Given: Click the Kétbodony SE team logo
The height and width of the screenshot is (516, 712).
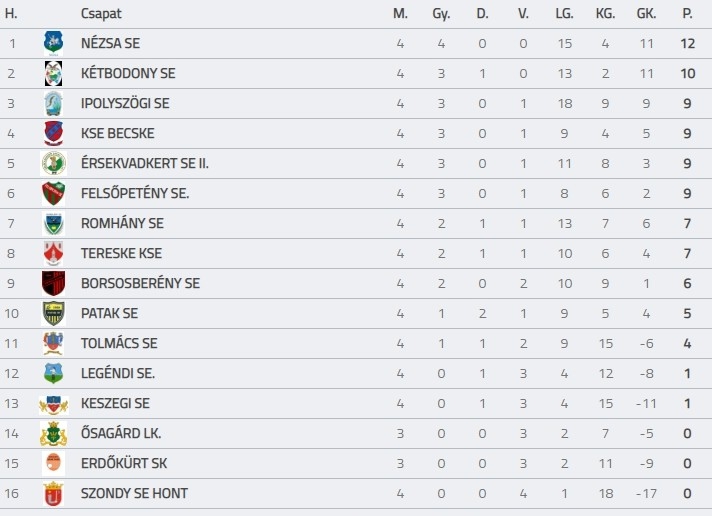Looking at the screenshot, I should click(54, 74).
